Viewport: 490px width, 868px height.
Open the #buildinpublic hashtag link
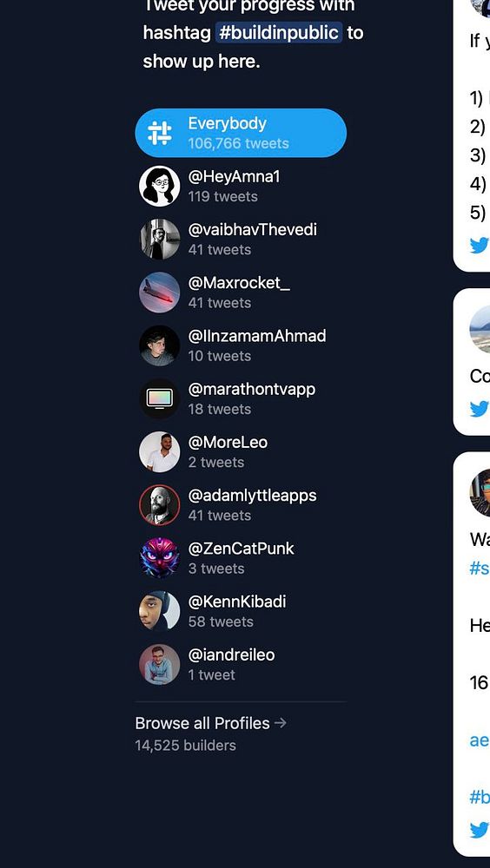279,33
